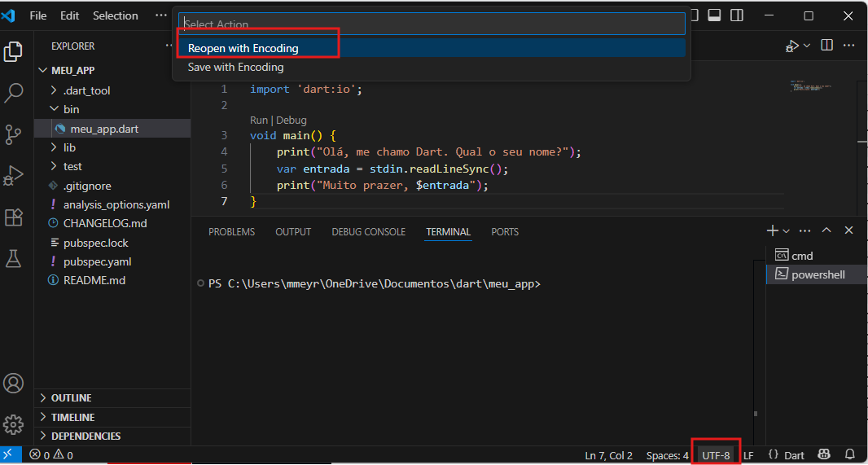Choose Reopen with Encoding option

click(x=432, y=48)
